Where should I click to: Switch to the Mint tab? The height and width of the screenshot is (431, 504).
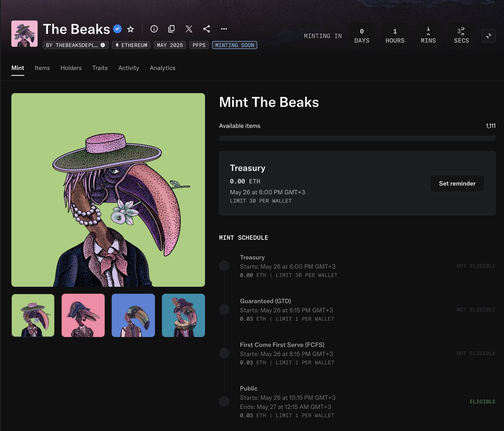pyautogui.click(x=18, y=68)
